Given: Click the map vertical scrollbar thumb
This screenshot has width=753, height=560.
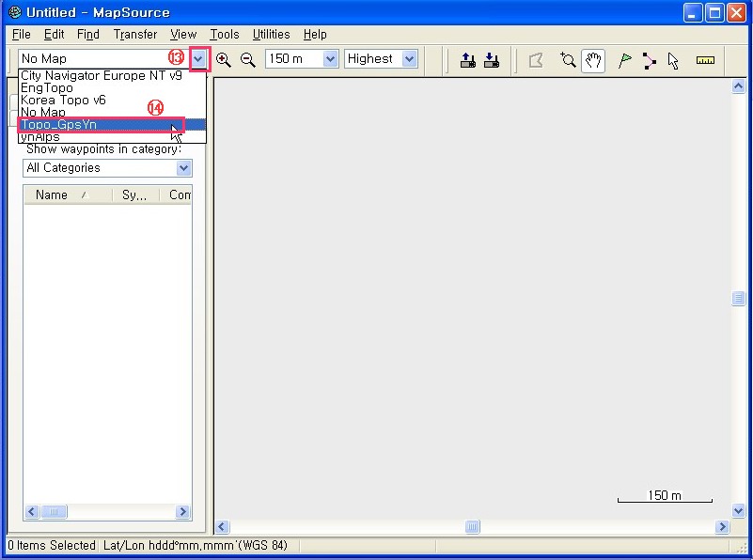Looking at the screenshot, I should [x=738, y=298].
